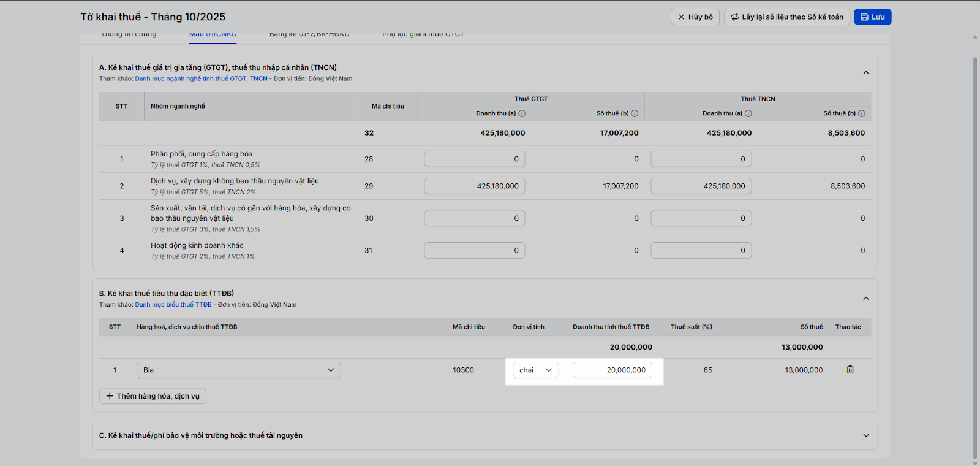Switch to Phụ lục giảm thuế GTGT tab
The image size is (980, 466).
[x=423, y=35]
